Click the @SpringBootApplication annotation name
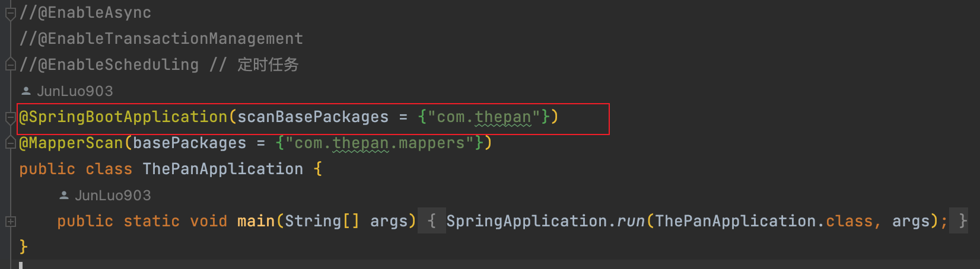The width and height of the screenshot is (980, 269). tap(123, 117)
